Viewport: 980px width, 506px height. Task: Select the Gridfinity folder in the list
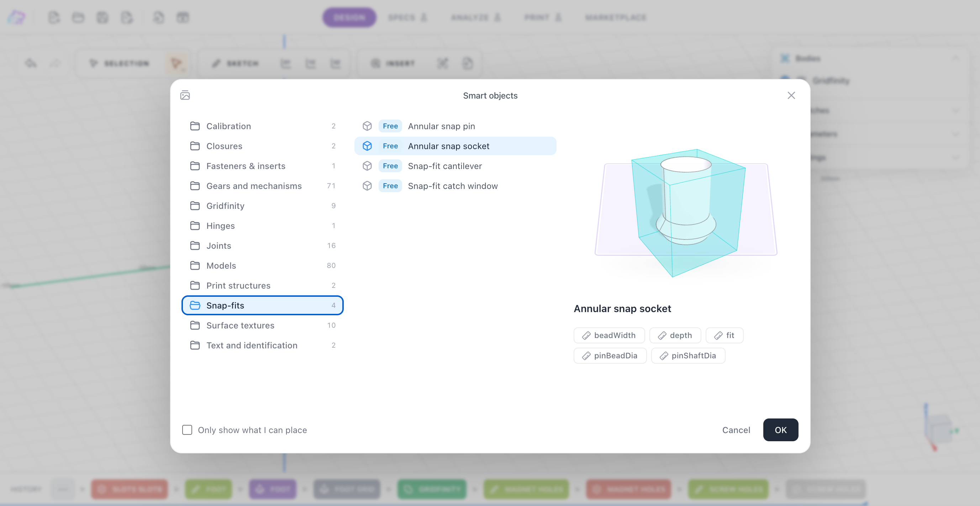(263, 206)
